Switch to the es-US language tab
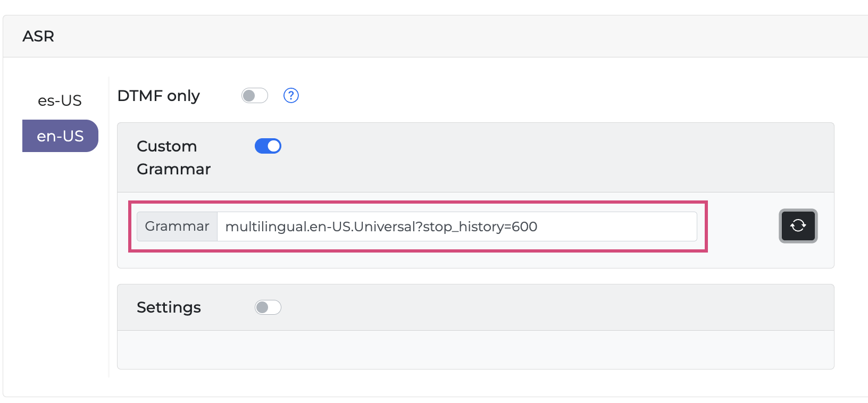Viewport: 868px width, 403px height. 60,100
